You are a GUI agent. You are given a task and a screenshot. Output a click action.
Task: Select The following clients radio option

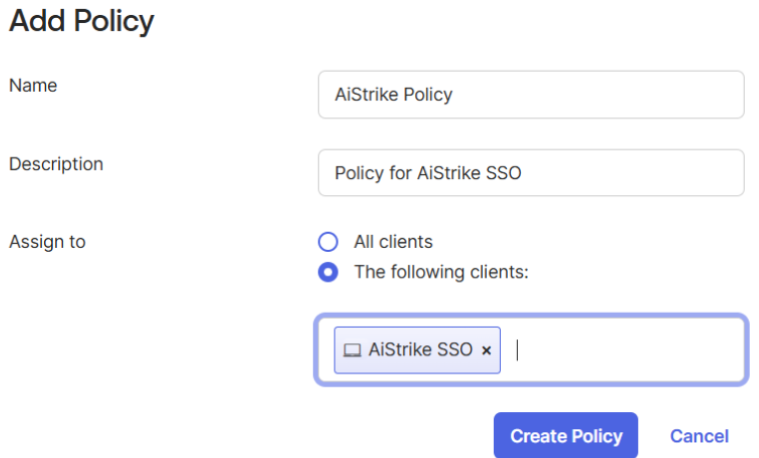pyautogui.click(x=328, y=272)
